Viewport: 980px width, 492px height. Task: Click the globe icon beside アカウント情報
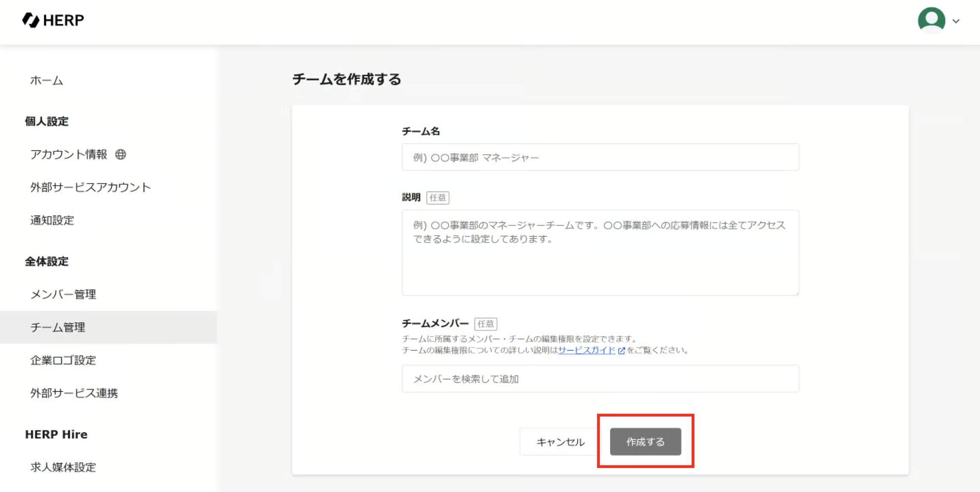coord(121,154)
